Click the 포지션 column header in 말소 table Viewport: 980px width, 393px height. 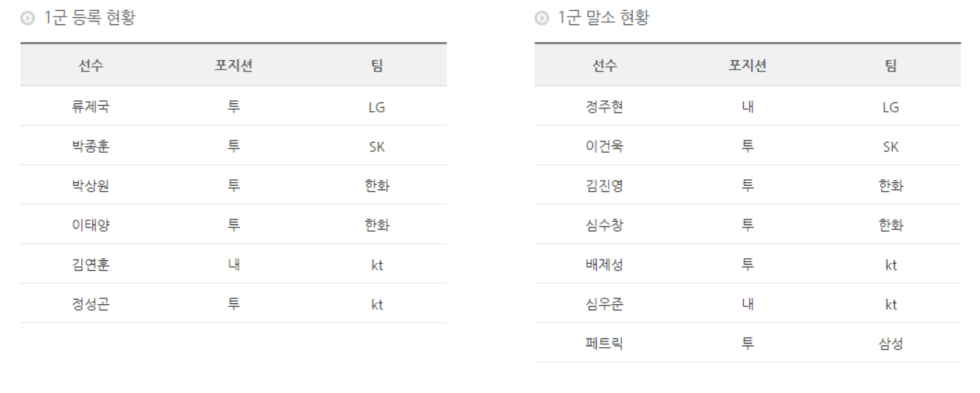[x=747, y=66]
